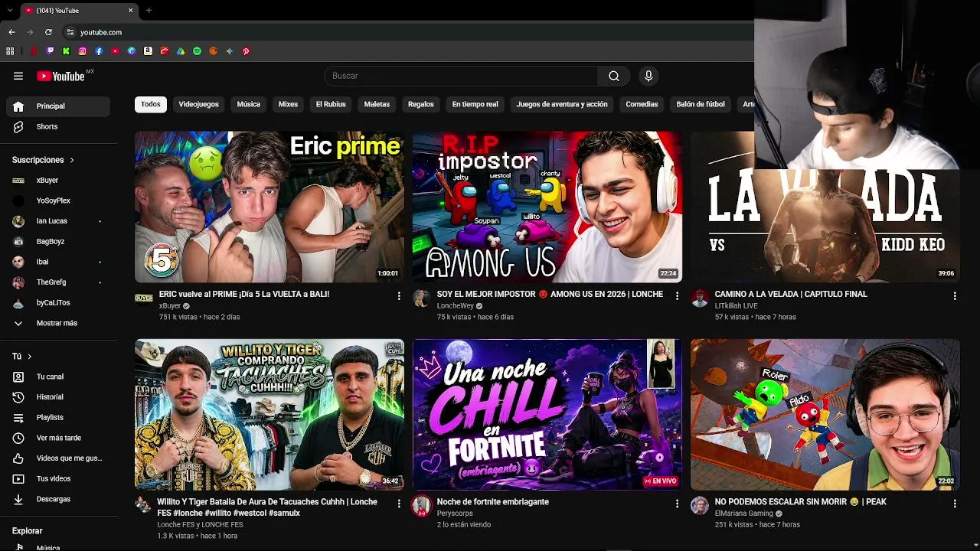980x551 pixels.
Task: Click the youtube.com address bar
Action: click(406, 32)
